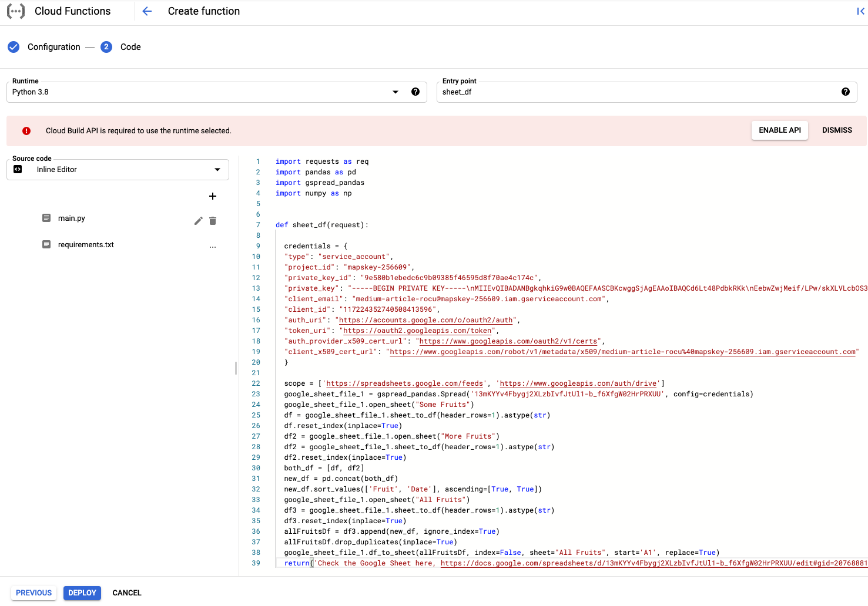The height and width of the screenshot is (606, 868).
Task: Dismiss the Cloud Build API warning
Action: (837, 130)
